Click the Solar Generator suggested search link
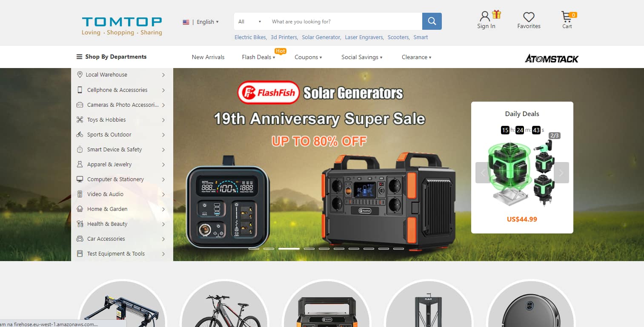 [321, 37]
